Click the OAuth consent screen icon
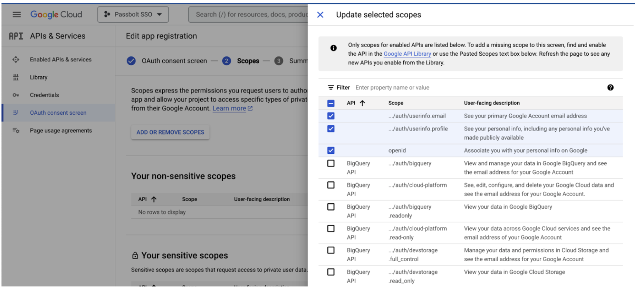The image size is (644, 293). pyautogui.click(x=16, y=113)
